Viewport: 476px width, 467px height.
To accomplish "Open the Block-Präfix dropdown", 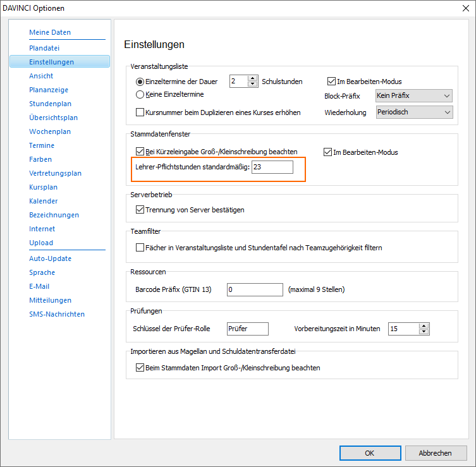I will point(414,95).
